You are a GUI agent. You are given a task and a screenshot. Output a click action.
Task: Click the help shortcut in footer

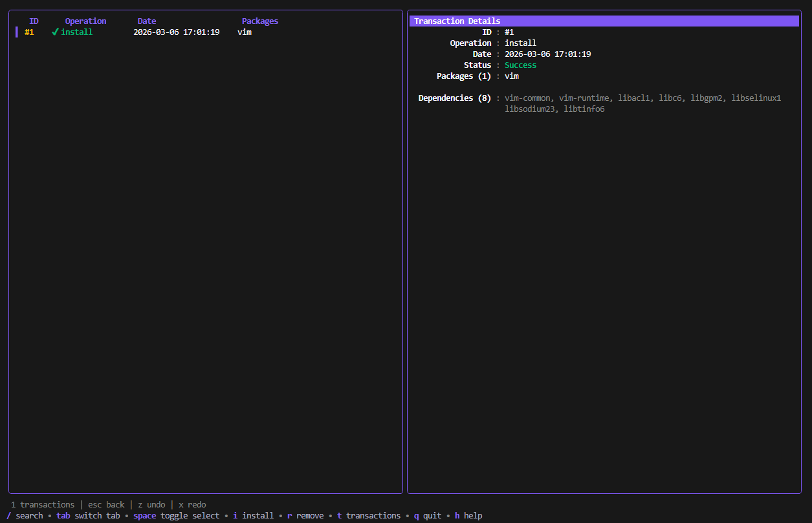pos(468,516)
